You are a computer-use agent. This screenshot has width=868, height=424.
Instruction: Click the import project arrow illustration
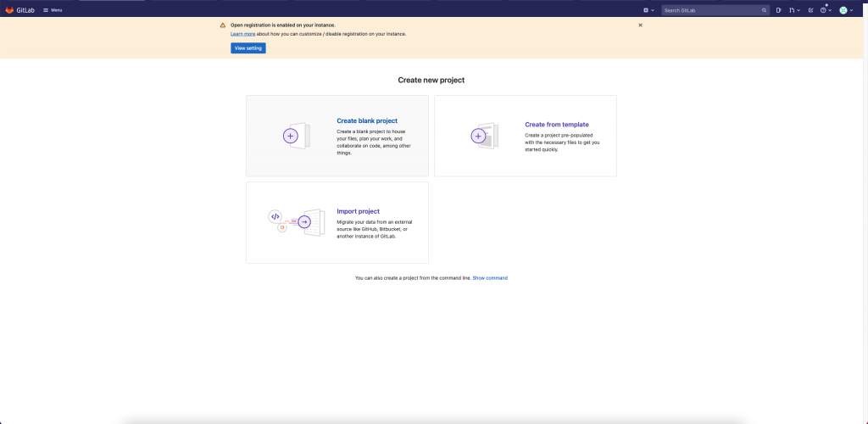tap(304, 222)
